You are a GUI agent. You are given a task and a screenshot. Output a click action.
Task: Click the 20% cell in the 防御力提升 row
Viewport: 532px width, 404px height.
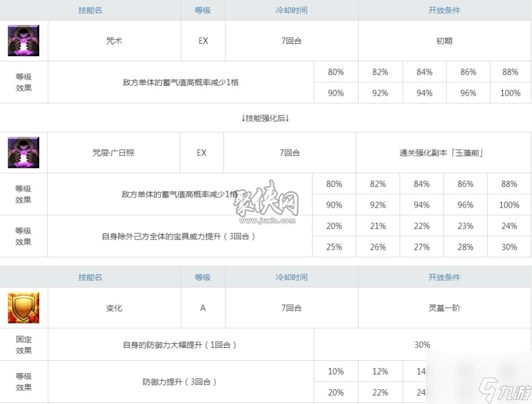[336, 393]
